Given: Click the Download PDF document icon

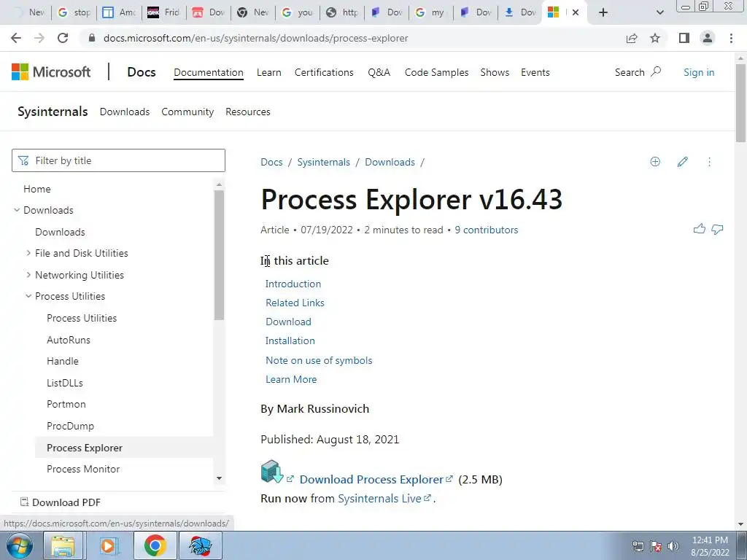Looking at the screenshot, I should [x=24, y=502].
